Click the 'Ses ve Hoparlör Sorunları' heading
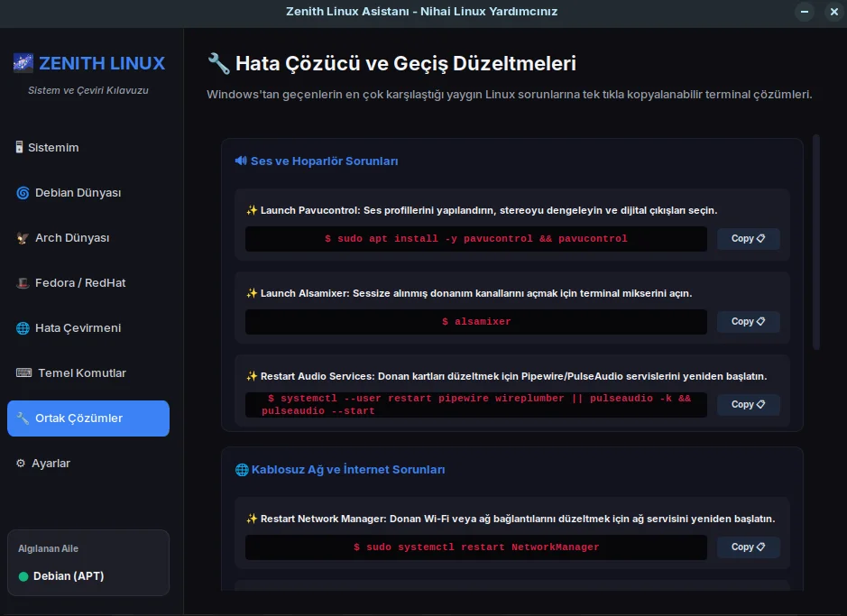847x616 pixels. (x=324, y=161)
